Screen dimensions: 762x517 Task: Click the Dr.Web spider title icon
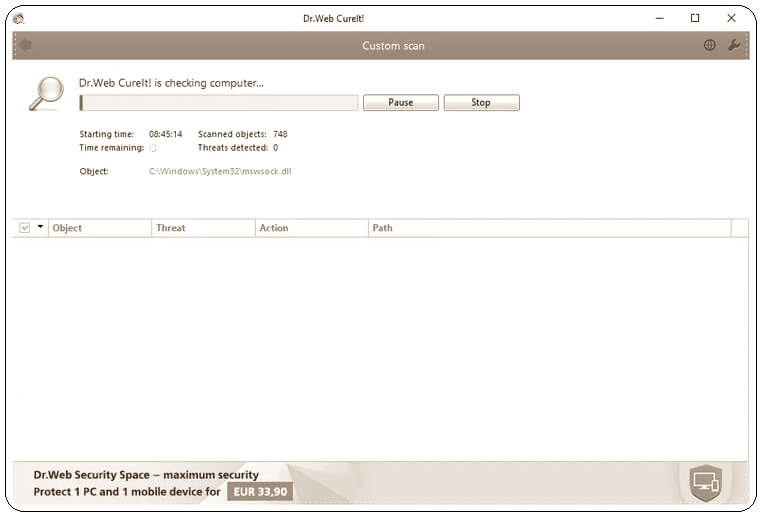point(18,18)
